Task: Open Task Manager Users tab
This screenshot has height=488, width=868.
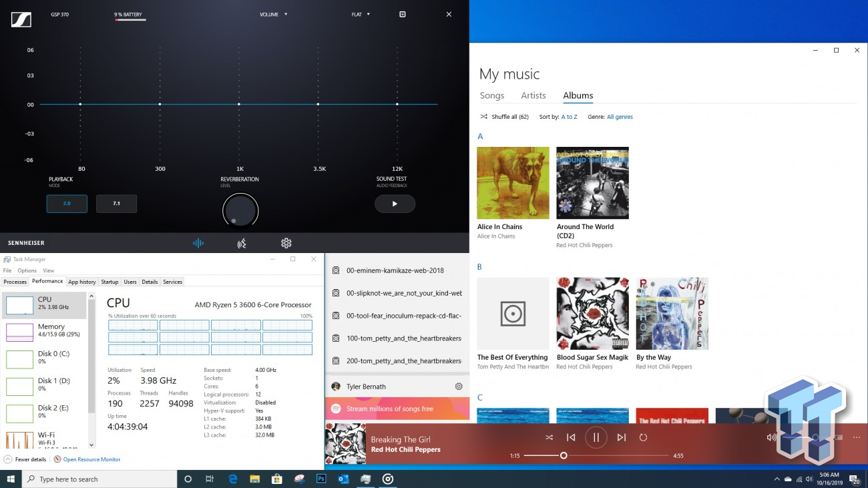Action: point(130,282)
